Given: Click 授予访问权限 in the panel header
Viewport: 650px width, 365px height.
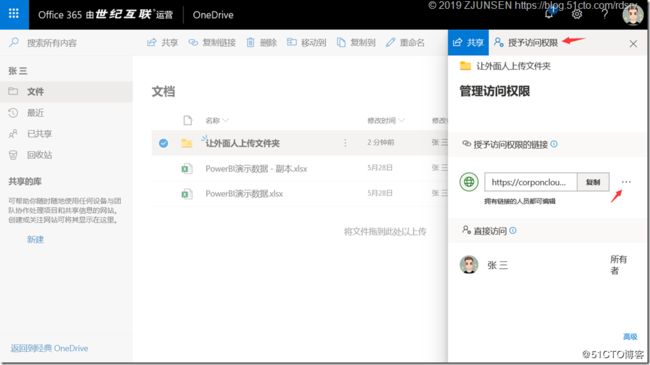Looking at the screenshot, I should [526, 42].
